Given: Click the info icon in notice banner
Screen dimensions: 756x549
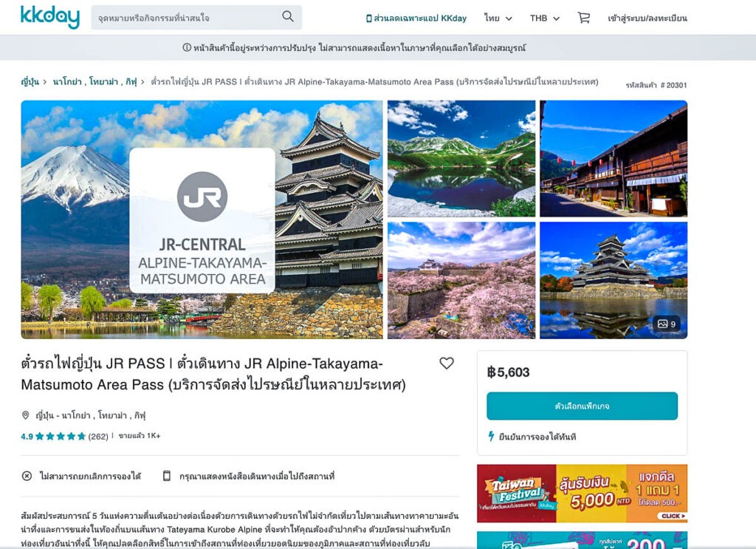Looking at the screenshot, I should pyautogui.click(x=187, y=47).
